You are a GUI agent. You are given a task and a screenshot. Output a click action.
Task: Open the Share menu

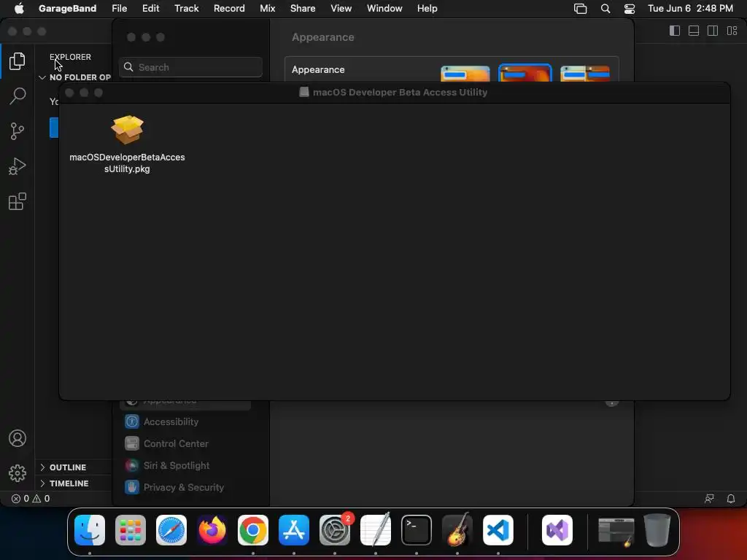pyautogui.click(x=303, y=8)
